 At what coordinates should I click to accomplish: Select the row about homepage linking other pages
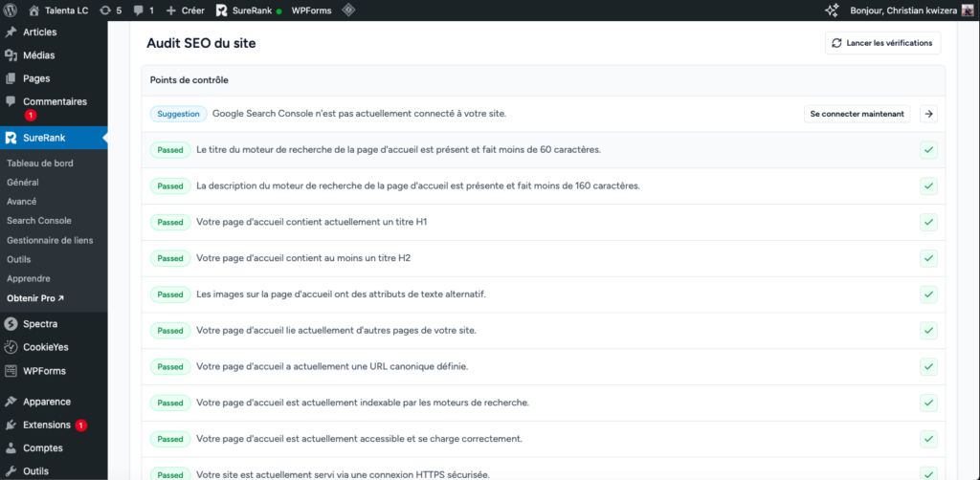point(544,330)
